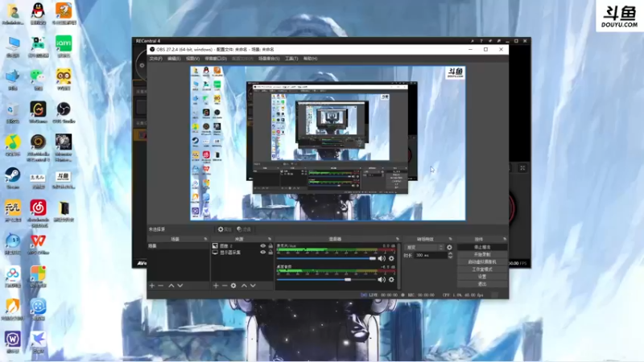
Task: Add a new source with plus icon
Action: click(x=216, y=286)
